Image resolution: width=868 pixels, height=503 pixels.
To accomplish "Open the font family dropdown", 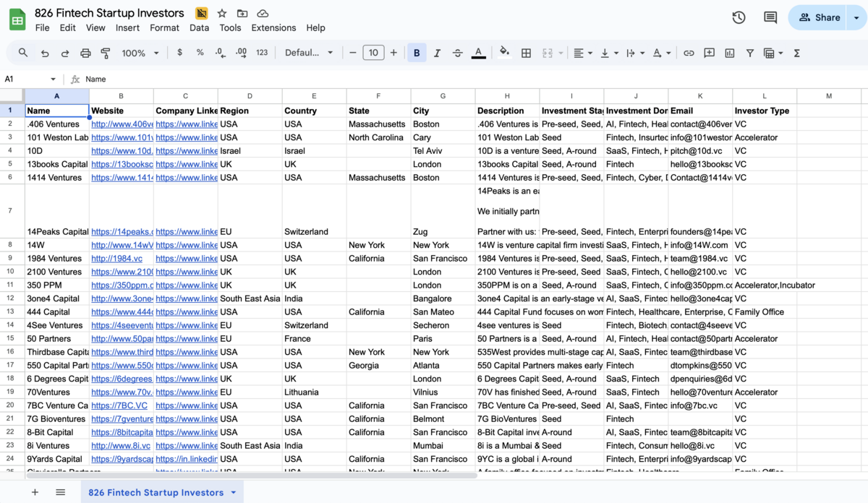I will pos(309,53).
